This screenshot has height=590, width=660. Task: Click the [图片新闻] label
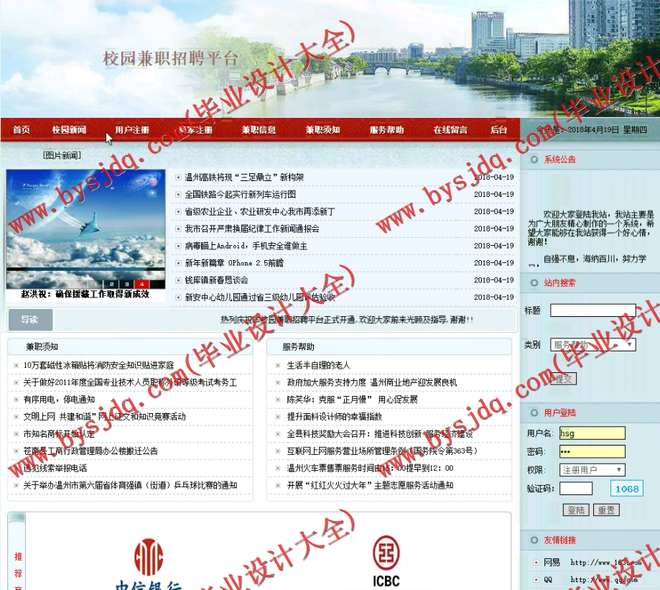point(62,155)
